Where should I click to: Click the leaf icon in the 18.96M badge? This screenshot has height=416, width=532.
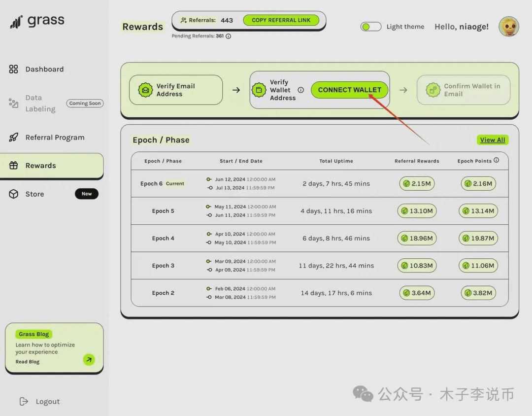click(x=404, y=239)
